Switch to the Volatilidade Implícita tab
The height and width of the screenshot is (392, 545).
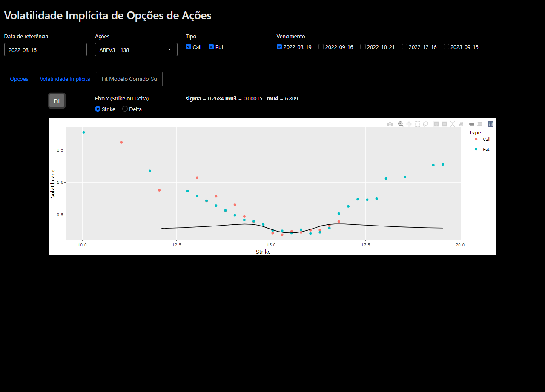[x=65, y=79]
